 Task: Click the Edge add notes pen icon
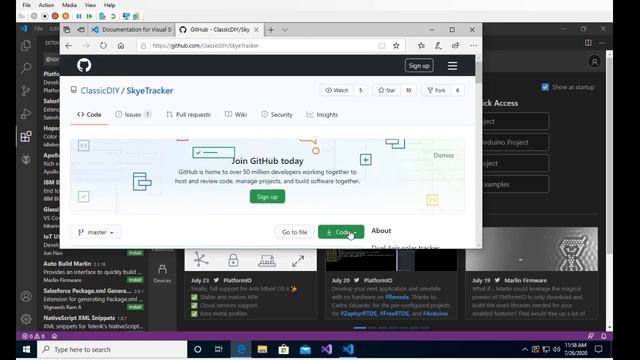(x=438, y=46)
